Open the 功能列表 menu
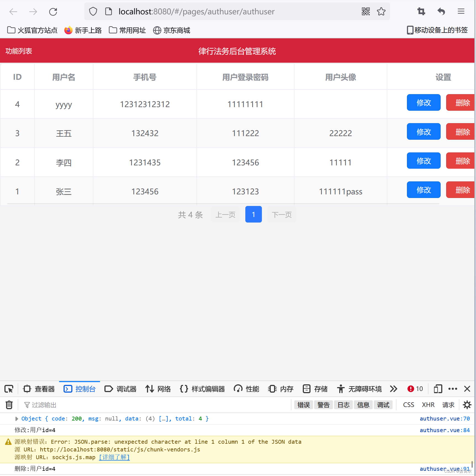This screenshot has width=476, height=476. click(19, 51)
